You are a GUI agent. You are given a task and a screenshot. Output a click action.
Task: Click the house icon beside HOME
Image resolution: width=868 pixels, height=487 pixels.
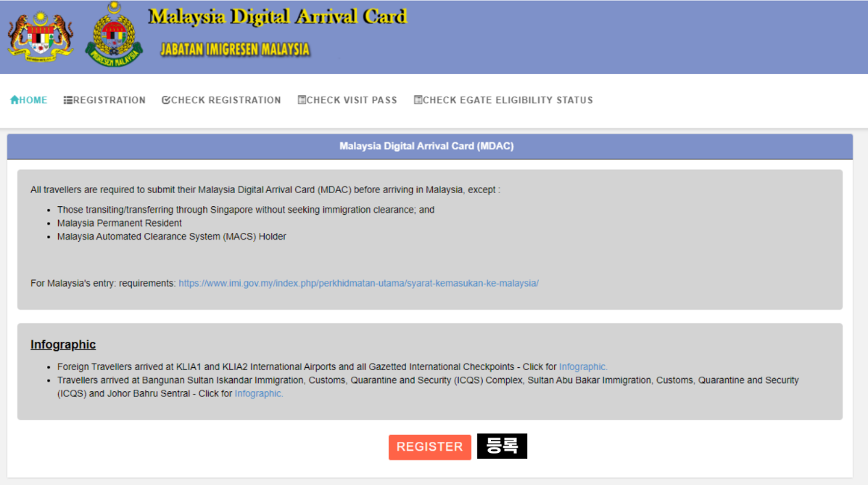(15, 100)
